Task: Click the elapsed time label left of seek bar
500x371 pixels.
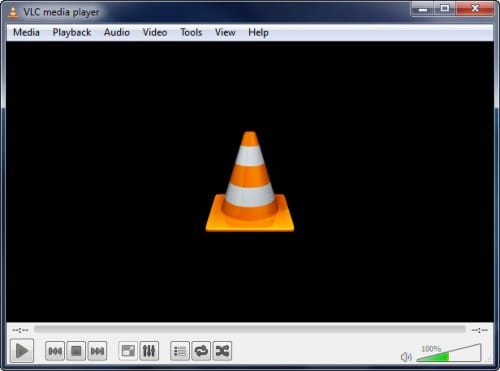Action: (20, 330)
